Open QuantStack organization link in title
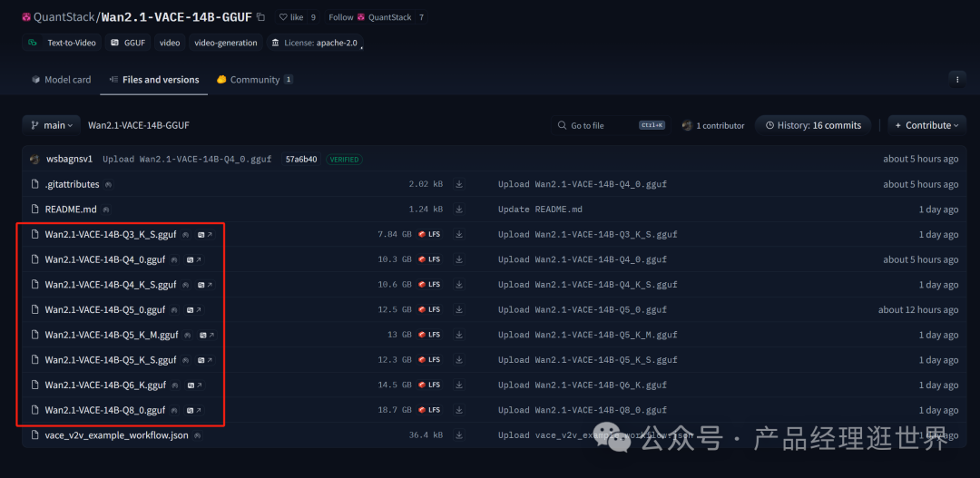This screenshot has height=478, width=980. (x=63, y=17)
